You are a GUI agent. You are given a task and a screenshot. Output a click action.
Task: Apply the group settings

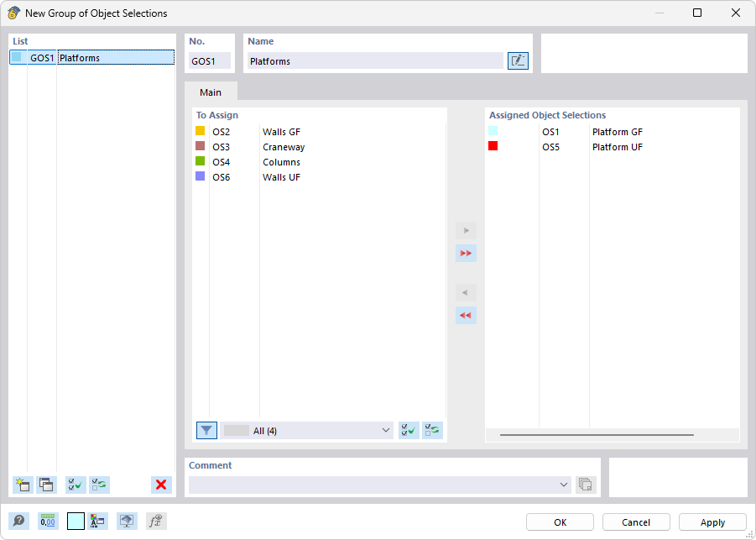click(x=712, y=521)
